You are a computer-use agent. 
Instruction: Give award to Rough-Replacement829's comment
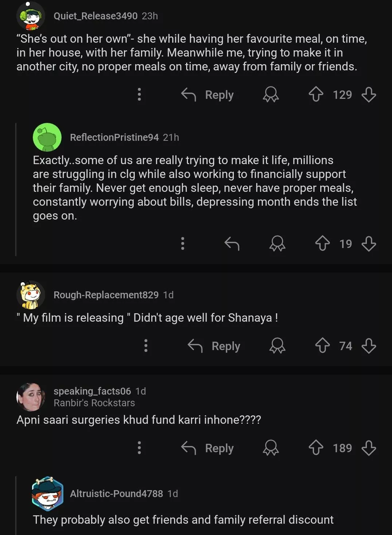click(x=277, y=346)
